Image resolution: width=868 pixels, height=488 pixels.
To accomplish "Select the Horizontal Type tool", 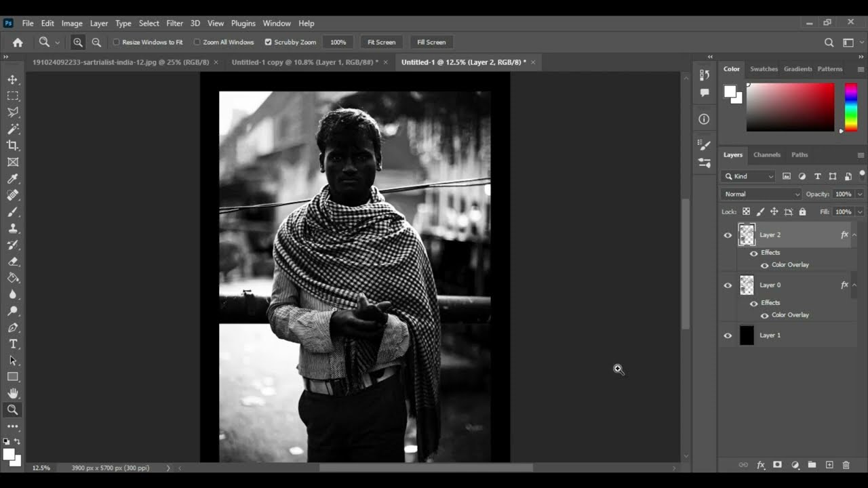I will 13,344.
